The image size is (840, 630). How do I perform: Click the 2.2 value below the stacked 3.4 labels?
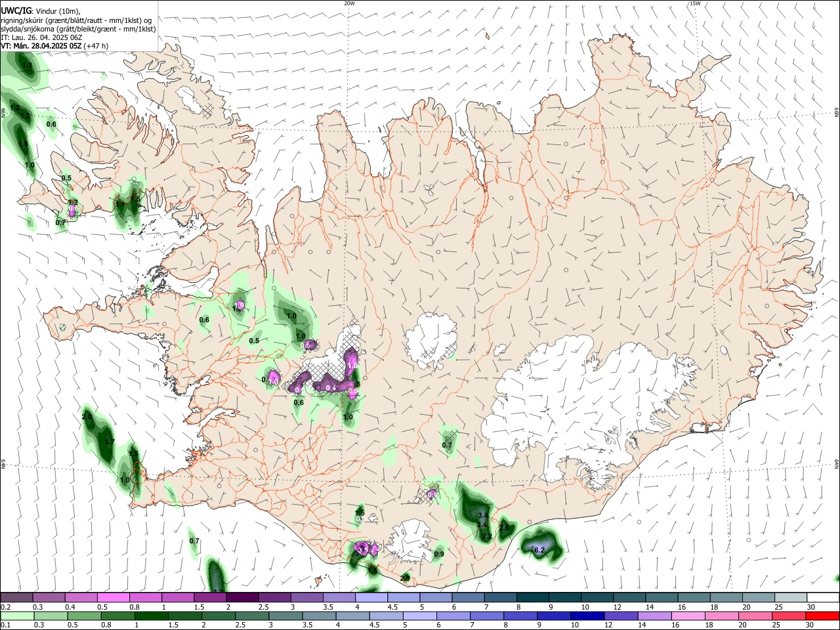pos(486,537)
